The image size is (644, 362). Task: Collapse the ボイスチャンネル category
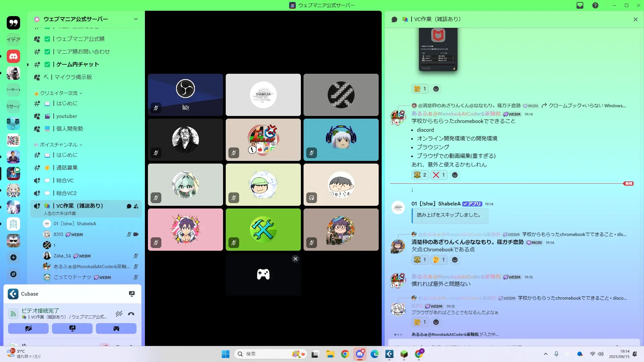tap(59, 145)
